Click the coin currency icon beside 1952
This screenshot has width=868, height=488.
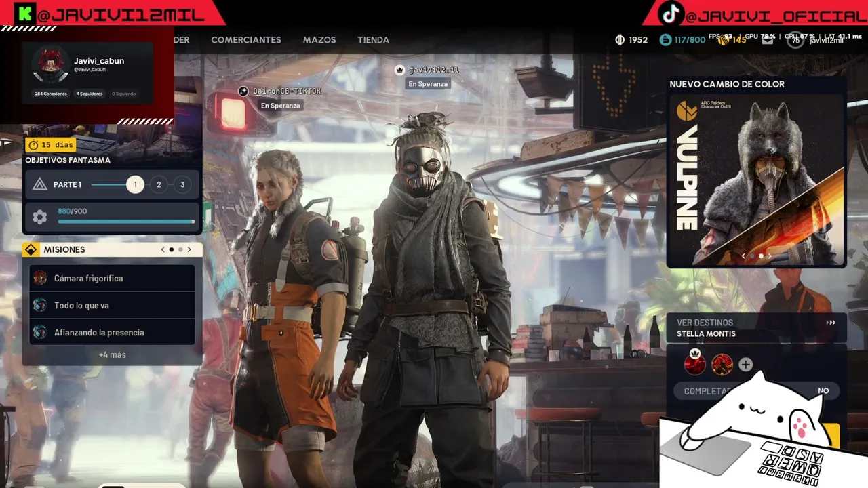tap(619, 40)
